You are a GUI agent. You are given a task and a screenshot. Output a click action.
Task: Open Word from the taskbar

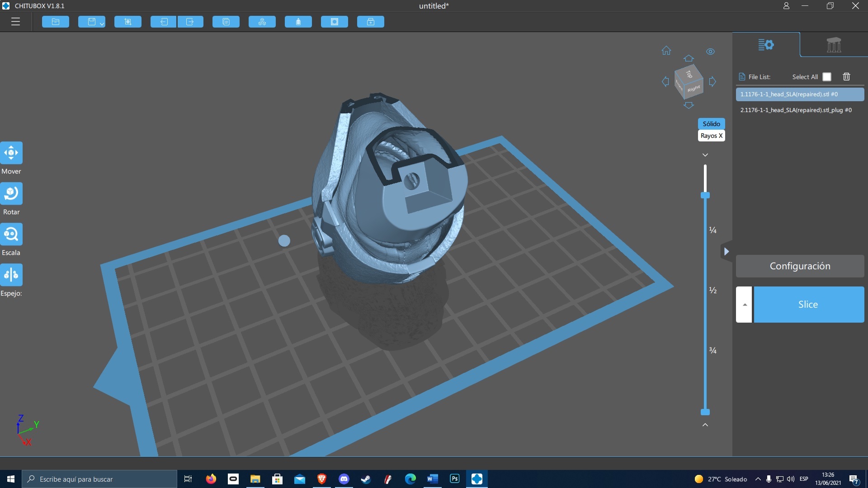(433, 479)
